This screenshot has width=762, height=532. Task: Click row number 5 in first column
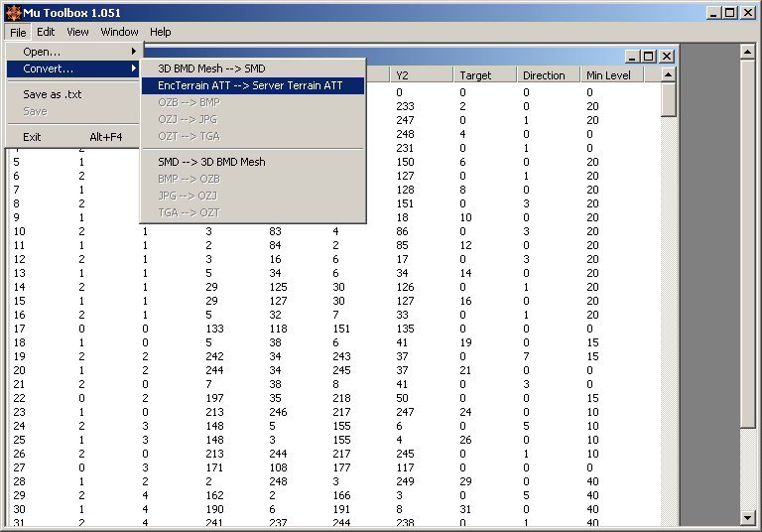(17, 162)
